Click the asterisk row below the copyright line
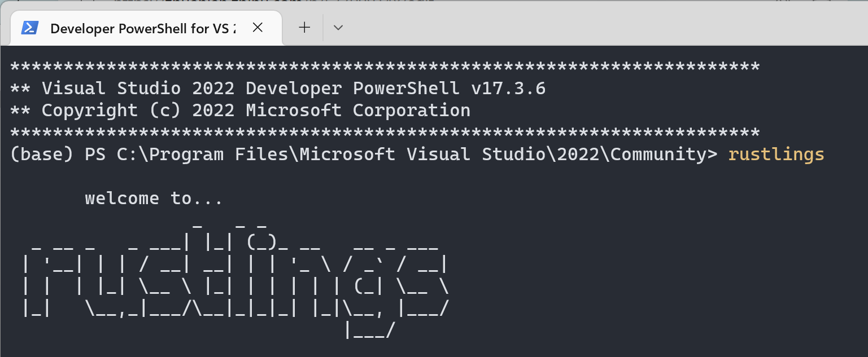The image size is (868, 357). pyautogui.click(x=384, y=133)
